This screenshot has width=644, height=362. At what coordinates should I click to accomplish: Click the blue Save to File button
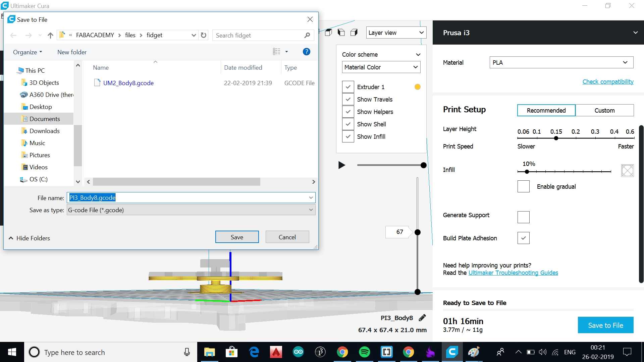(605, 325)
